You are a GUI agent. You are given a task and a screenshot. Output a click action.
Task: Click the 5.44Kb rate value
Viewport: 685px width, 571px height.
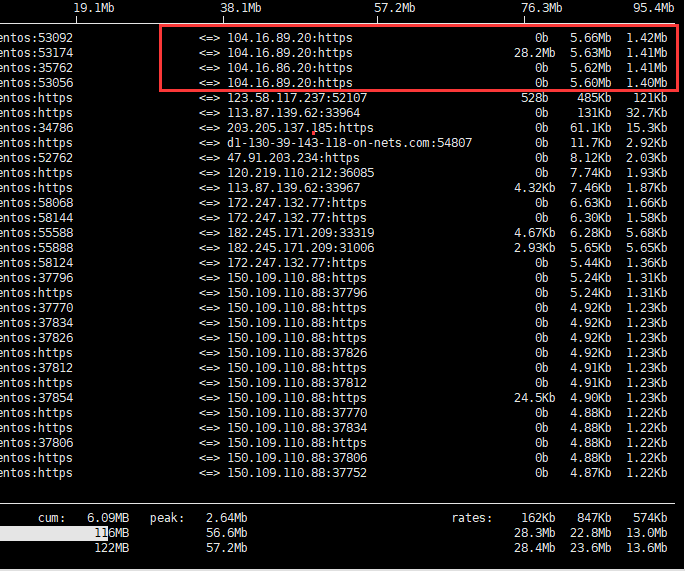coord(590,263)
